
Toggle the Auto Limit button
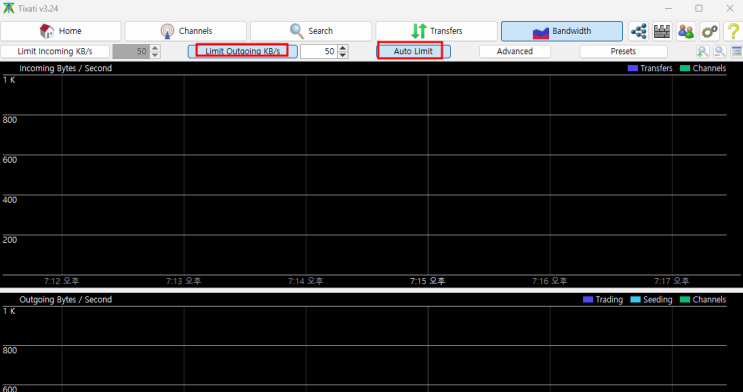[x=413, y=51]
